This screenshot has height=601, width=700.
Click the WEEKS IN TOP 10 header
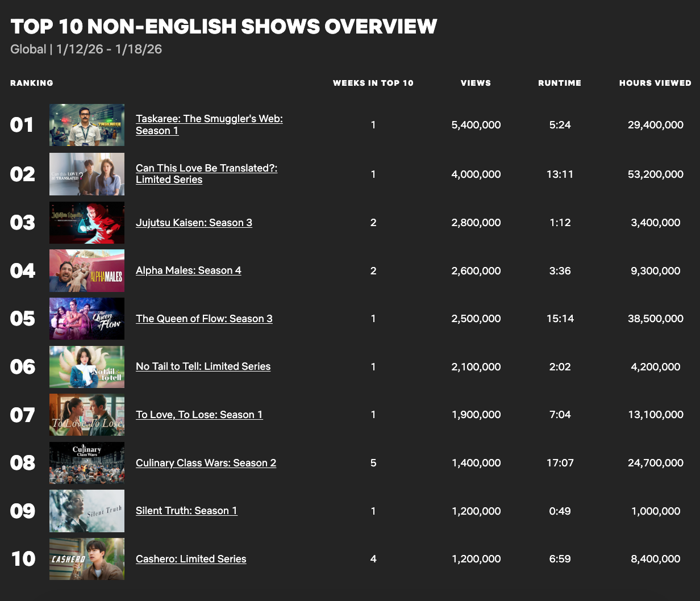373,83
